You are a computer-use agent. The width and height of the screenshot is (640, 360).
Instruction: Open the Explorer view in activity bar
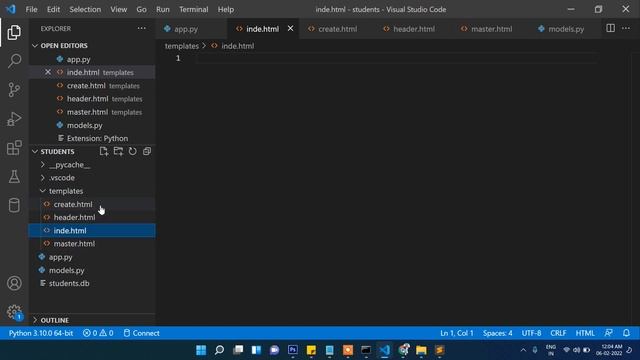click(14, 32)
